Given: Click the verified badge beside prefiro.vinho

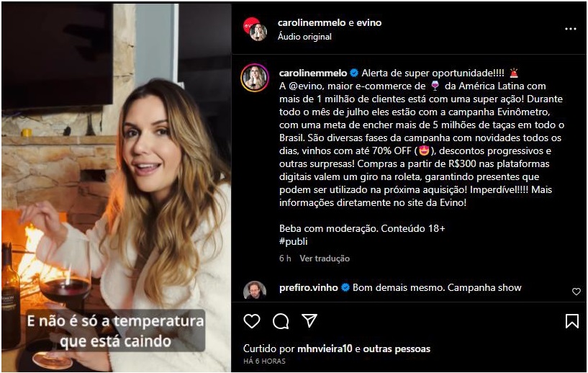Looking at the screenshot, I should [x=345, y=287].
